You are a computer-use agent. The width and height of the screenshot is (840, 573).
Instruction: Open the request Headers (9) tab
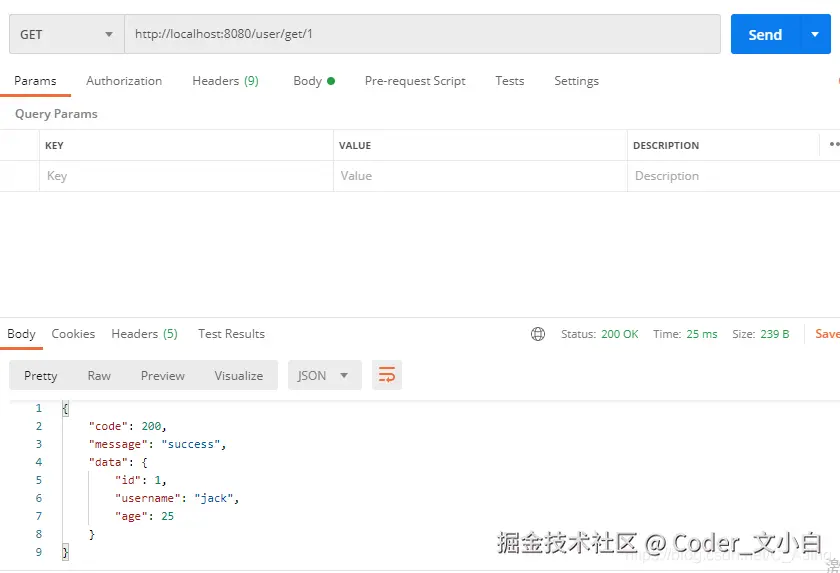tap(225, 81)
